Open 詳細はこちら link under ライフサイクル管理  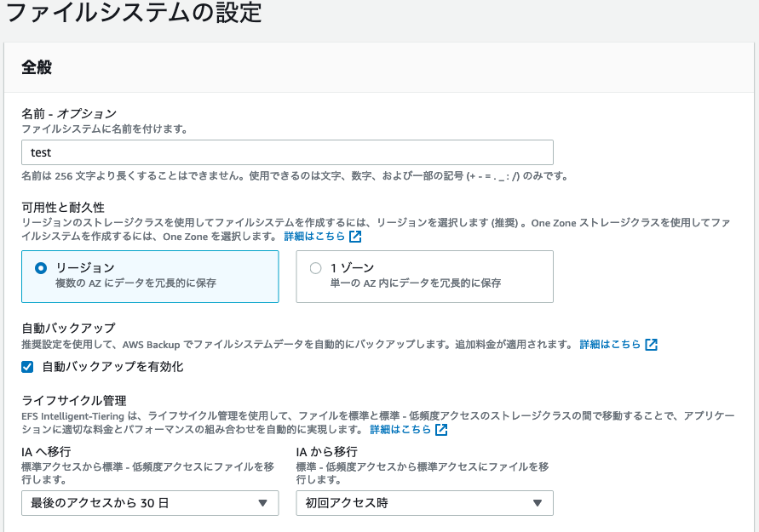click(x=400, y=430)
